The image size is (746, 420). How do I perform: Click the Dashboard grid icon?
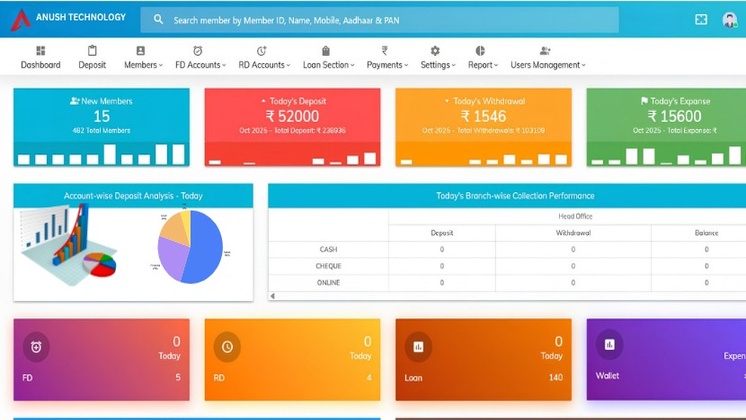coord(40,51)
